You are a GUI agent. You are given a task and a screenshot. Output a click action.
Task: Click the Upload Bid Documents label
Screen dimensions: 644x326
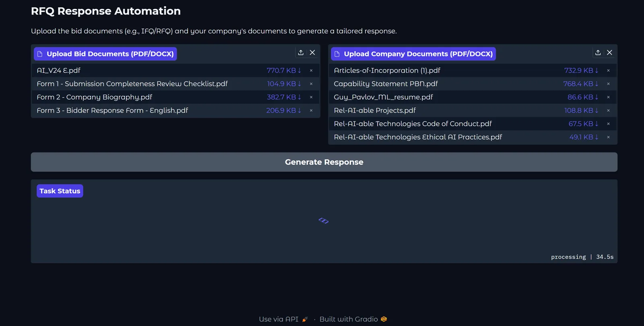(x=105, y=54)
